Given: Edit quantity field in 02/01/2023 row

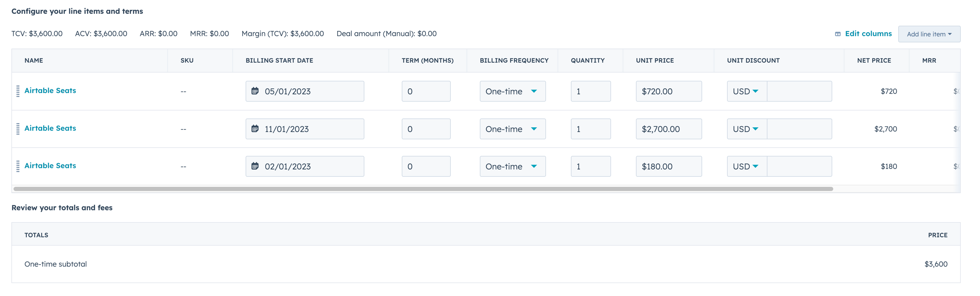Looking at the screenshot, I should point(591,166).
